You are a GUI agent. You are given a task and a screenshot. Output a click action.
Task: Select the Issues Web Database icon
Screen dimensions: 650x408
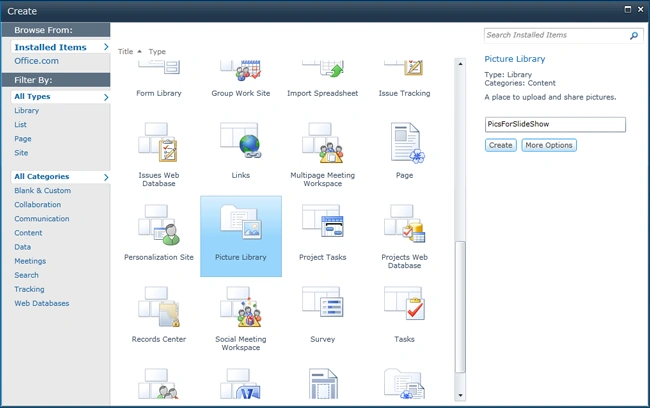pos(158,142)
